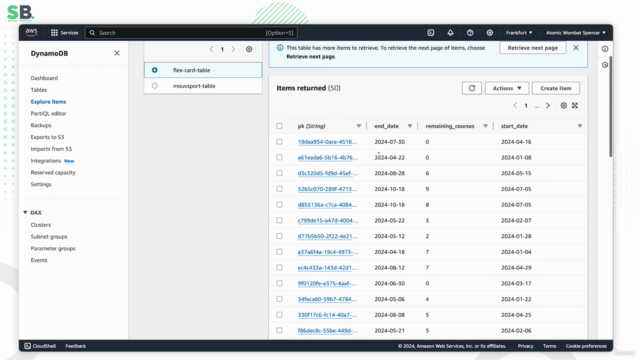Click Retrieve next page button
This screenshot has width=640, height=360.
pyautogui.click(x=533, y=48)
